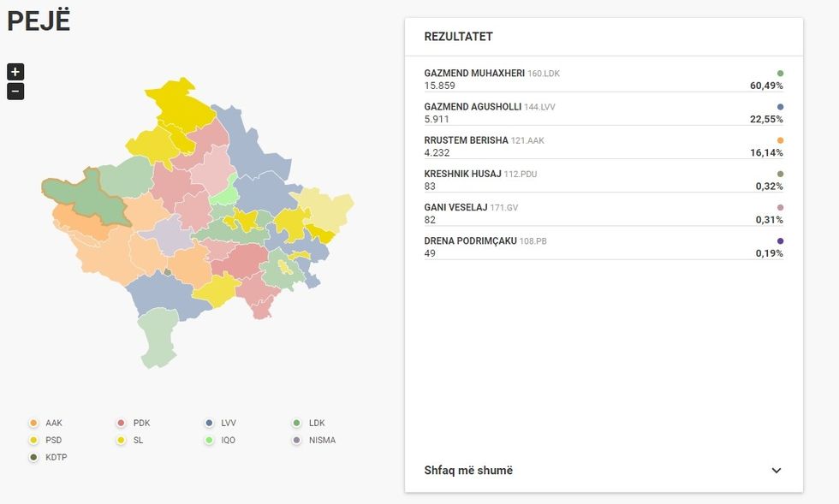The image size is (839, 504).
Task: Click the purple dot beside Drena Podrimçaku
Action: tap(780, 241)
